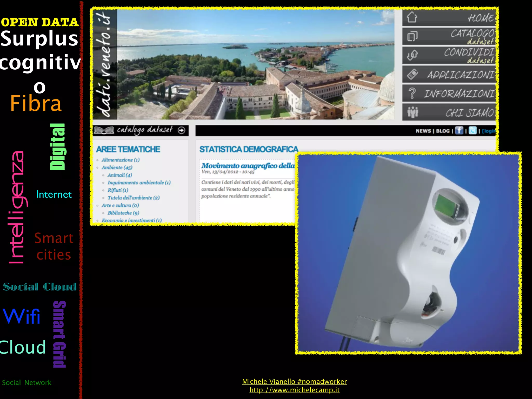The image size is (532, 399).
Task: Select Ambiente (45) category
Action: [117, 168]
